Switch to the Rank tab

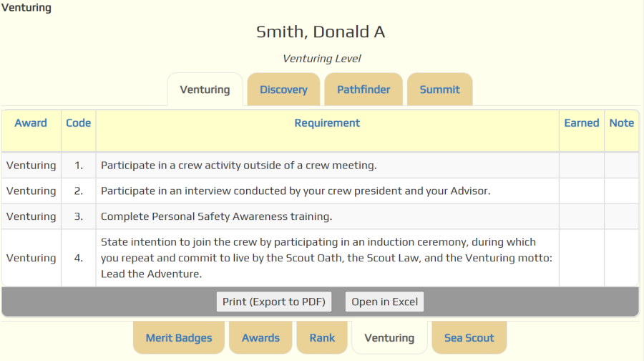click(322, 337)
